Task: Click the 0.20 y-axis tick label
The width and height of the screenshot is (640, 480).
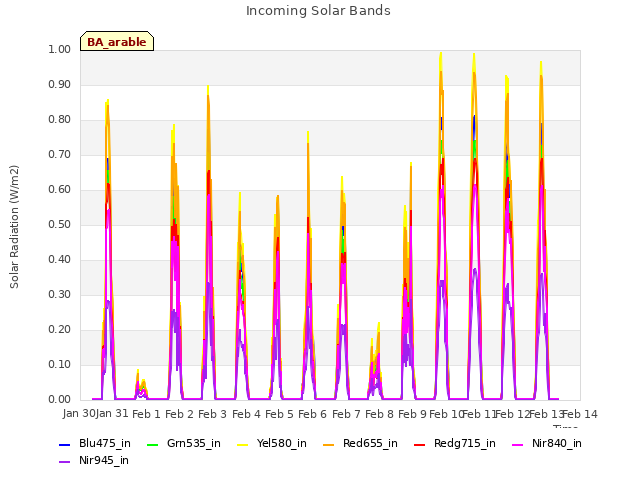Action: (x=60, y=330)
